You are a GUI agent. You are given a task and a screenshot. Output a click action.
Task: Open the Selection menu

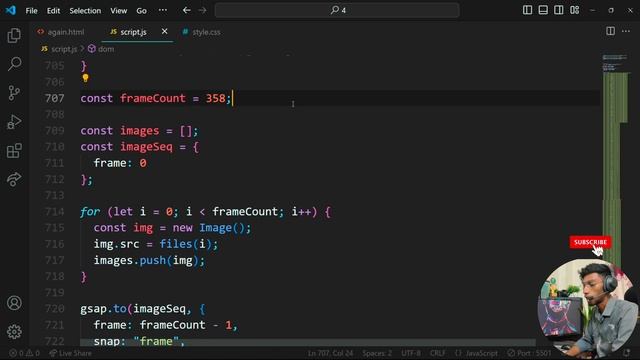tap(85, 11)
